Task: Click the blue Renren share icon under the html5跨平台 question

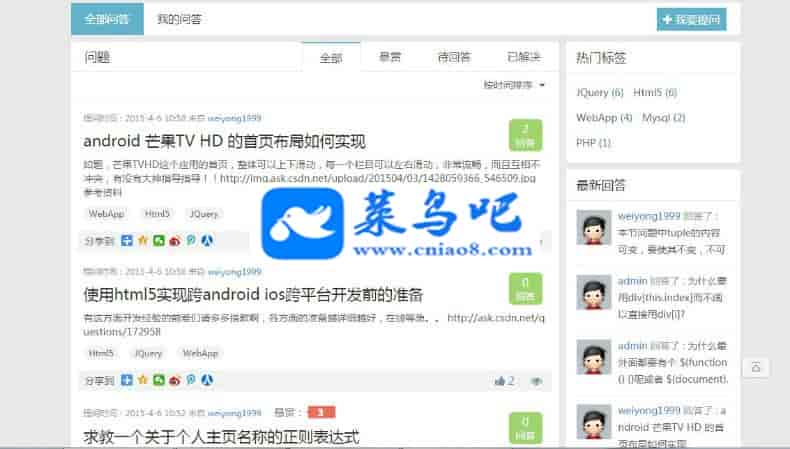Action: tap(207, 380)
